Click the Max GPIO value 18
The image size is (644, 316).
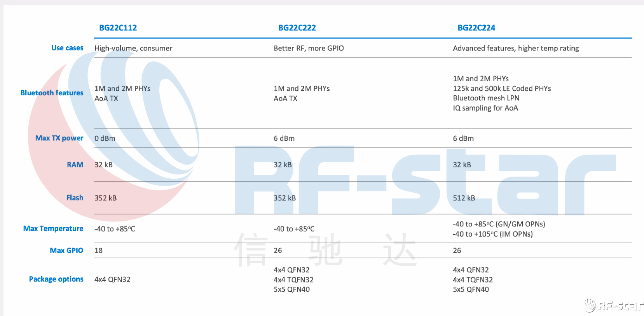point(99,251)
